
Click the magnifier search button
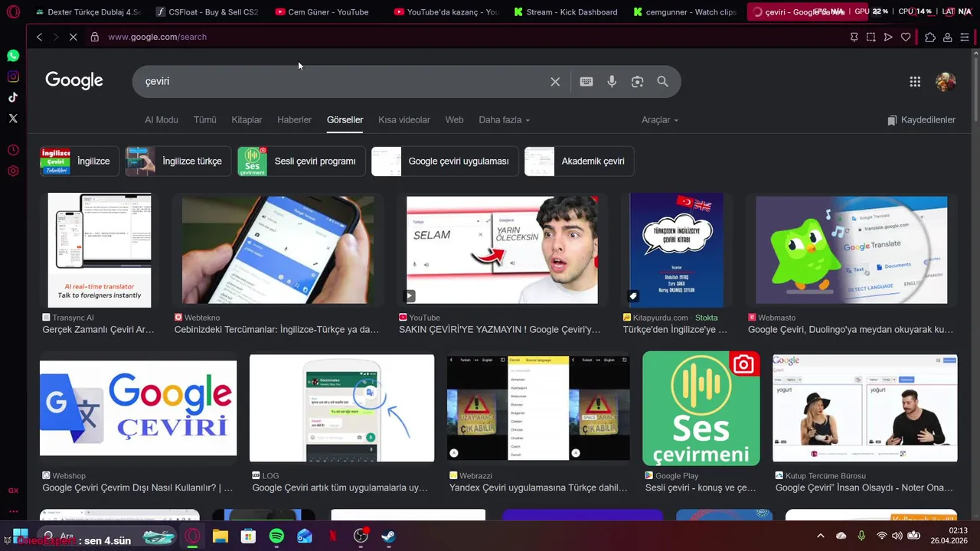pyautogui.click(x=663, y=82)
